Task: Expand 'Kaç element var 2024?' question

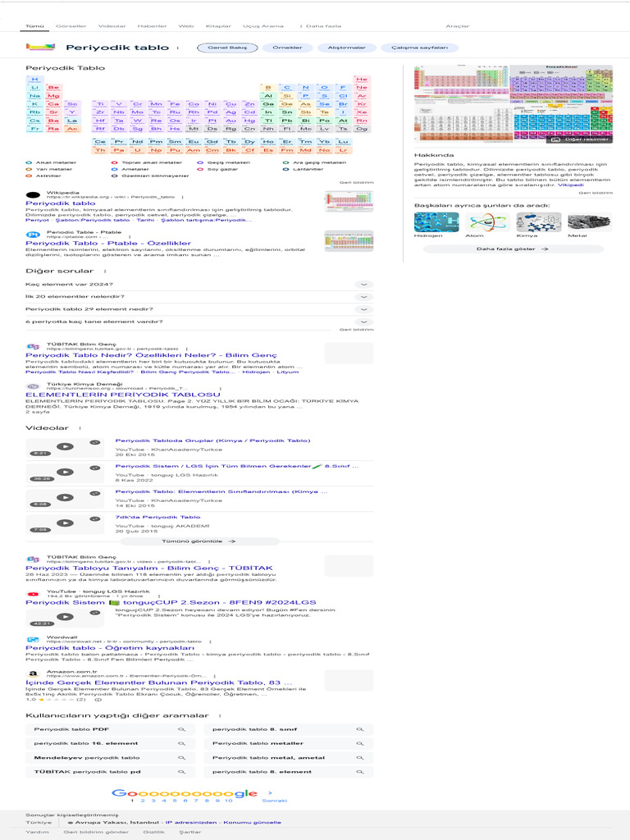Action: tap(199, 285)
